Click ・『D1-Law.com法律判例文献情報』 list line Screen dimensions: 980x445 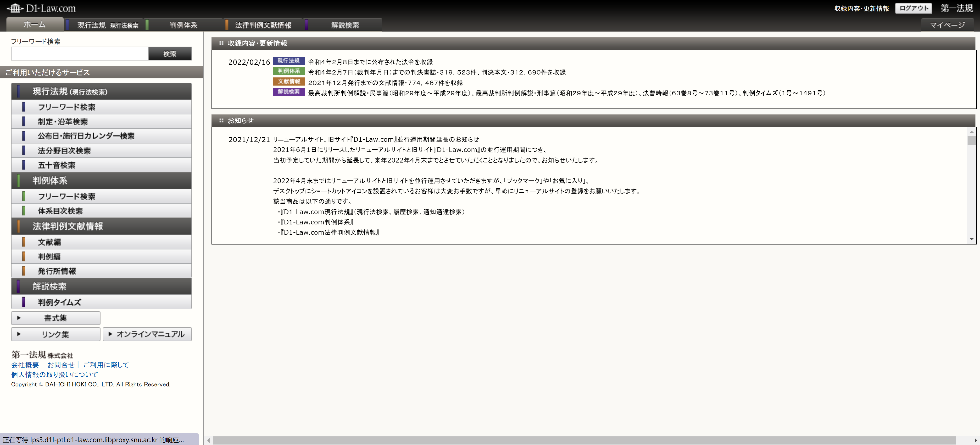328,232
